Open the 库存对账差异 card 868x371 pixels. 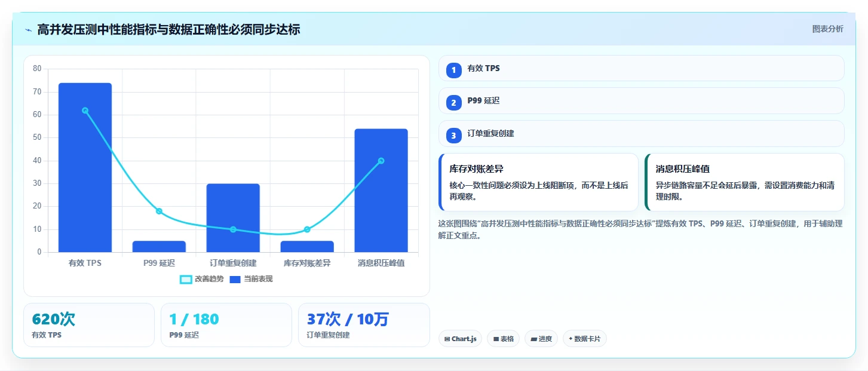(538, 182)
